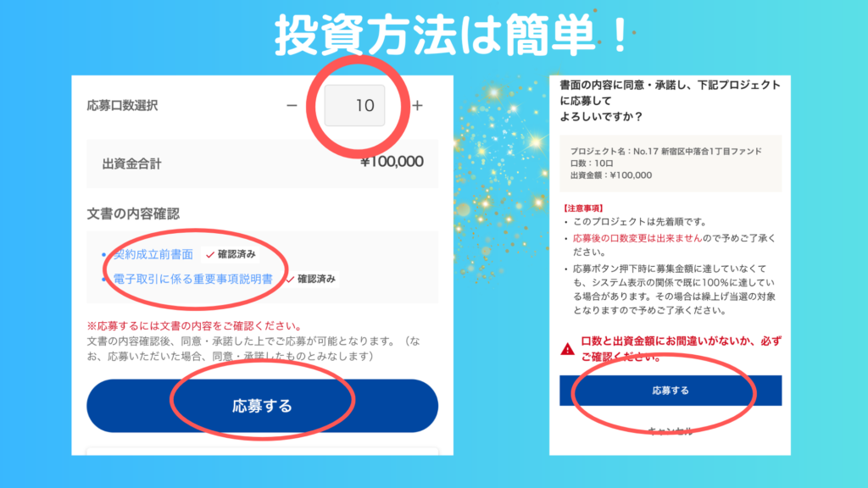Click the red checkmark beside 契約成立前書面
The height and width of the screenshot is (488, 868).
(210, 255)
